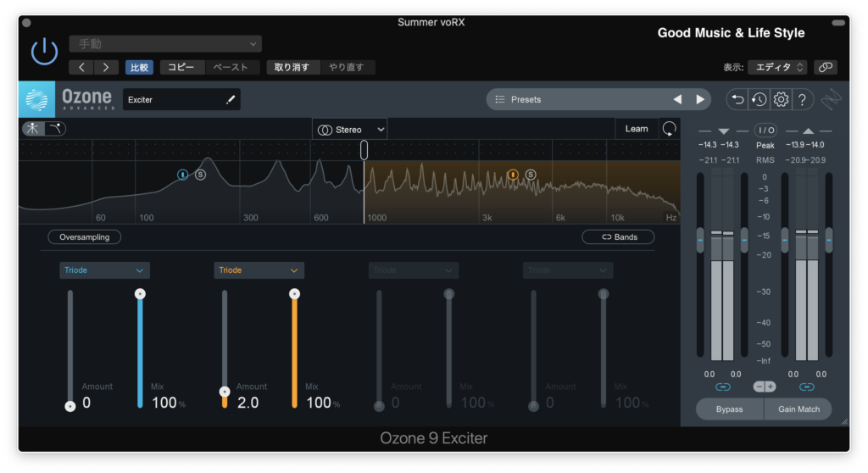
Task: Select the multiband spectrum view icon
Action: click(x=33, y=129)
